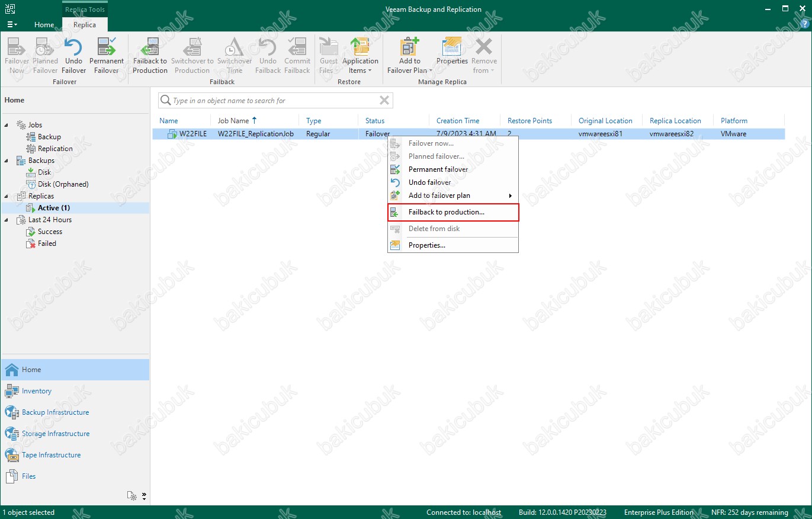Open the Storage Infrastructure view
This screenshot has height=519, width=812.
click(x=75, y=434)
